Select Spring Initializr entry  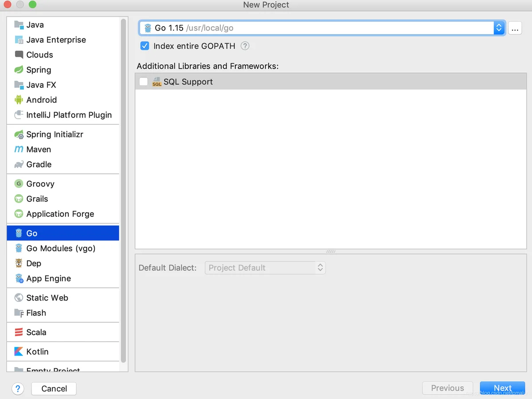(63, 134)
